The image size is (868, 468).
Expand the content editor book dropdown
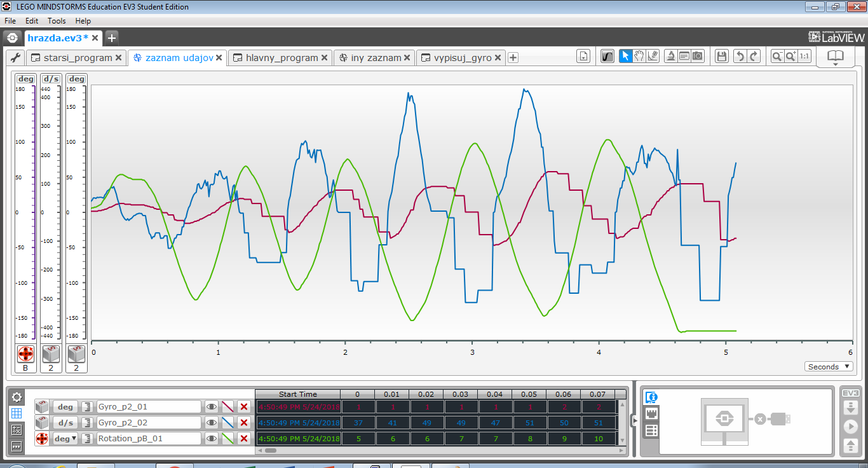(x=835, y=58)
